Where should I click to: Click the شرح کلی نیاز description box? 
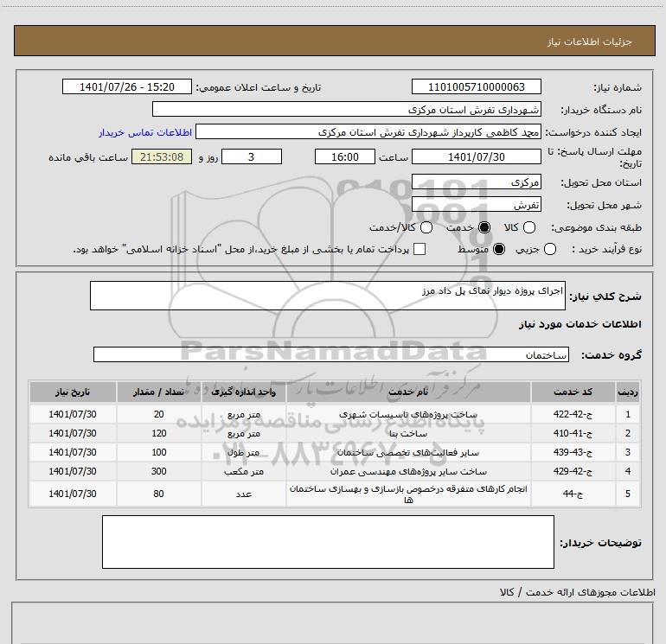click(x=328, y=296)
